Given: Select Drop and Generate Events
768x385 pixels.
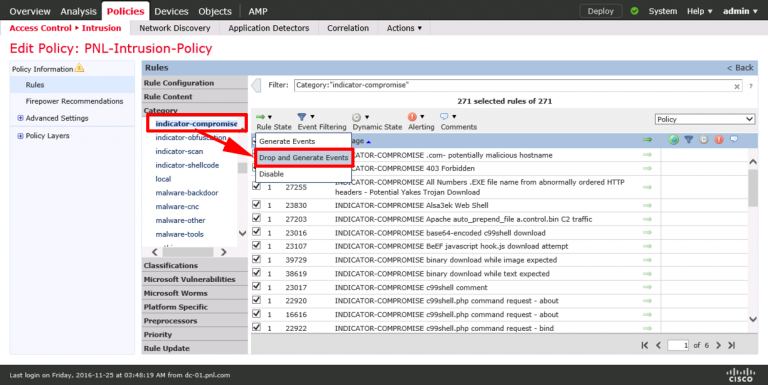Looking at the screenshot, I should pyautogui.click(x=303, y=158).
